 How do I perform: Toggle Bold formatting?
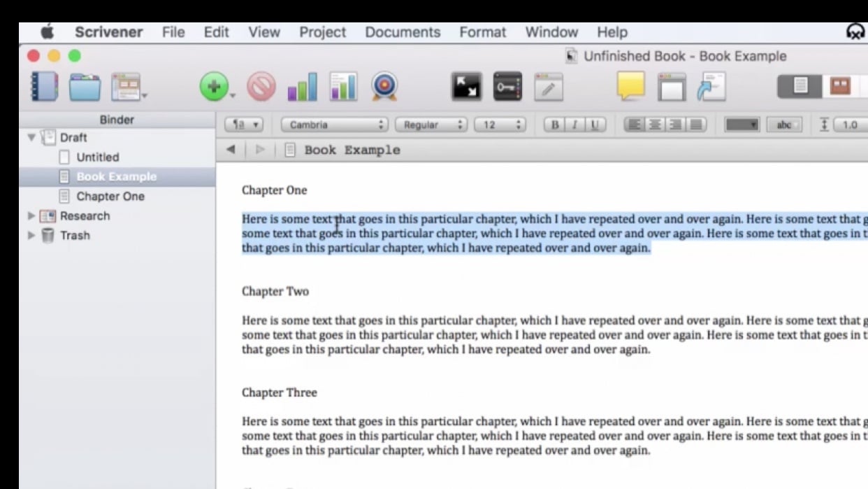(555, 125)
